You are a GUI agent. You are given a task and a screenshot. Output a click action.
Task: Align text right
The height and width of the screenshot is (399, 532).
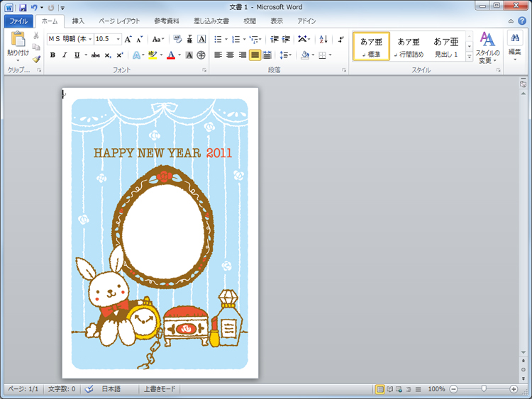pos(243,55)
